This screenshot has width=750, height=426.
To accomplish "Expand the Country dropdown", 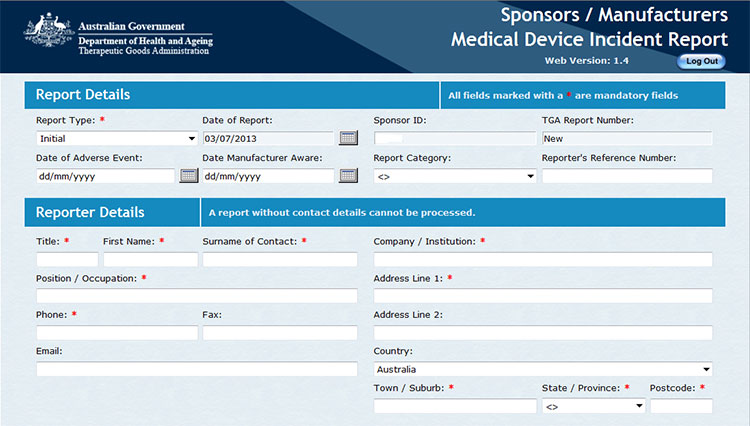I will click(542, 369).
